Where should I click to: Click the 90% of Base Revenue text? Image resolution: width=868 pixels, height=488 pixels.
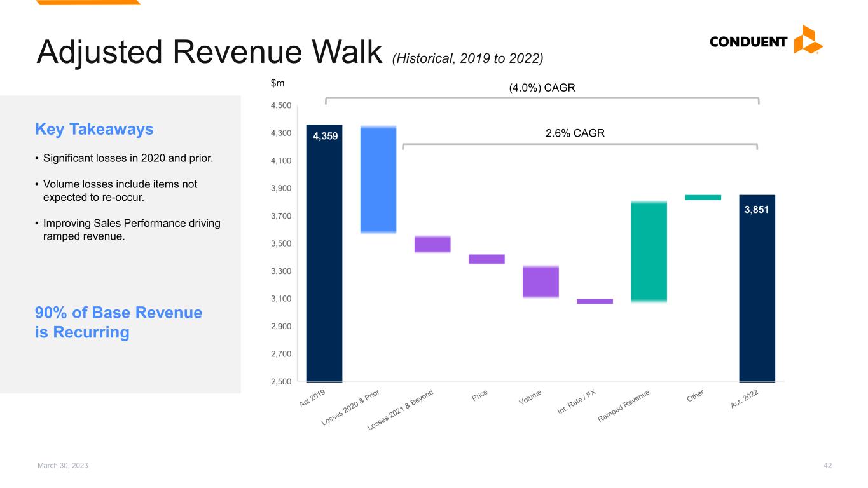click(x=118, y=313)
